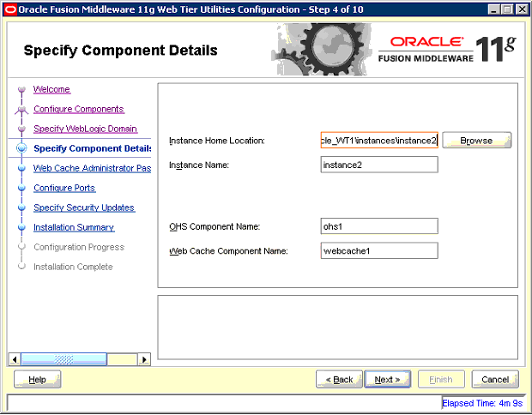Image resolution: width=532 pixels, height=415 pixels.
Task: Click the Help button
Action: (x=37, y=379)
